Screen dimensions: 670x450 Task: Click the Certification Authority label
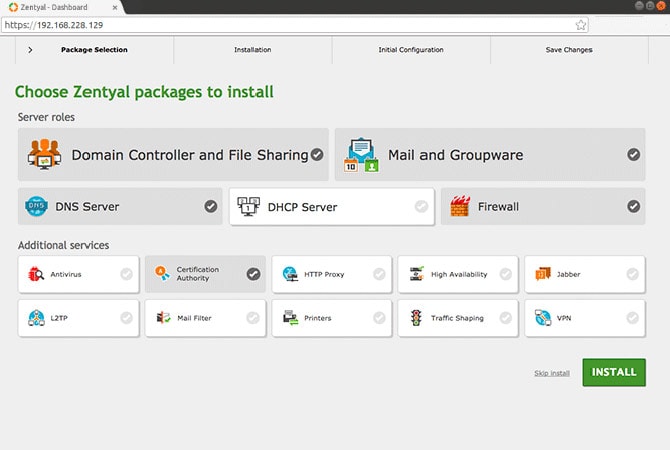(198, 274)
